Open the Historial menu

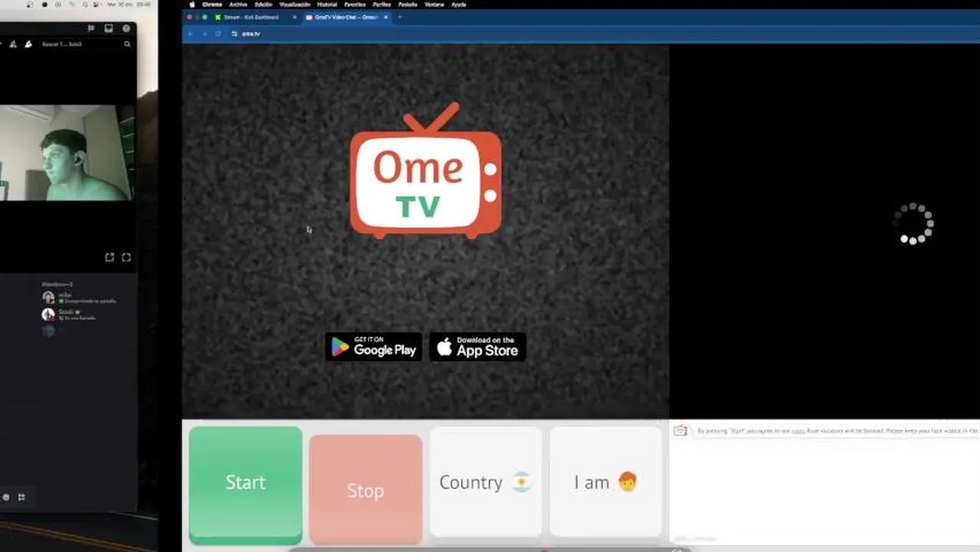[x=327, y=5]
